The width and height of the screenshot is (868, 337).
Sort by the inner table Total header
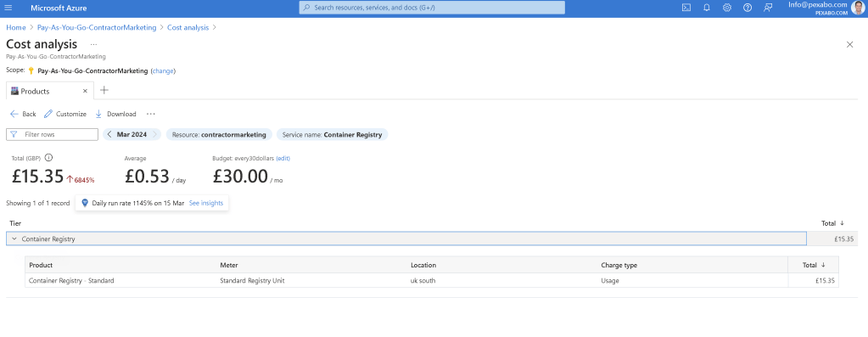(x=814, y=265)
